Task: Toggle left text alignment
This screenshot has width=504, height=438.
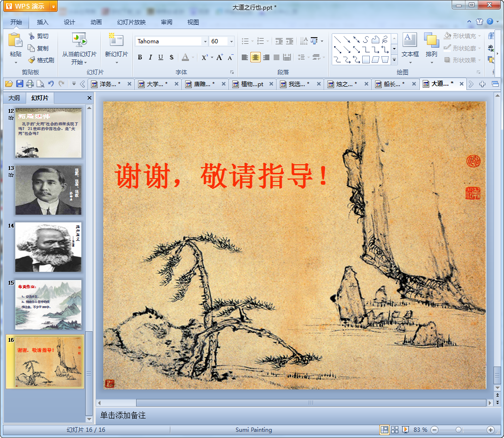Action: [x=245, y=57]
